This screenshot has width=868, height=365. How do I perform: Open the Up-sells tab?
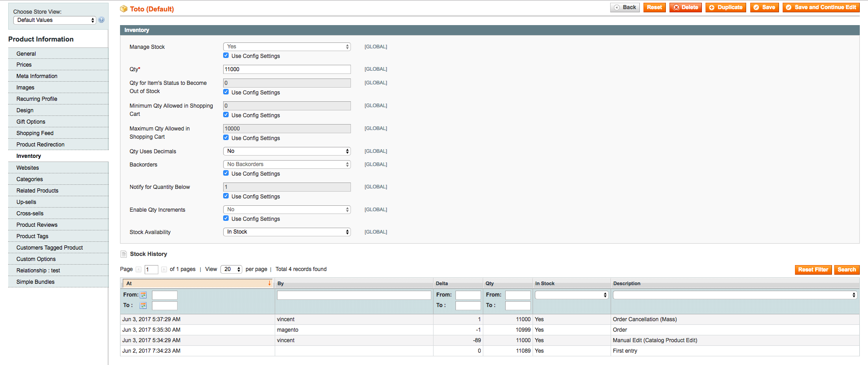pyautogui.click(x=58, y=202)
